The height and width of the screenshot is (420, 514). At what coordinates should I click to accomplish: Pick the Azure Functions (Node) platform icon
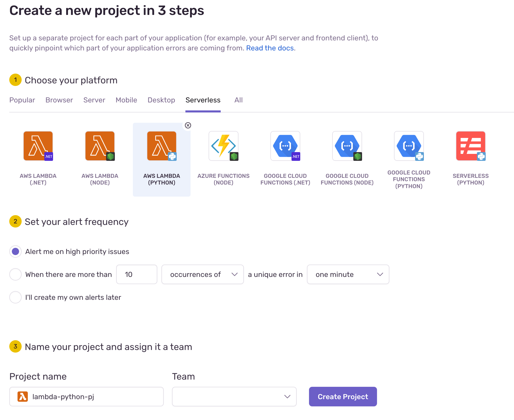(224, 146)
